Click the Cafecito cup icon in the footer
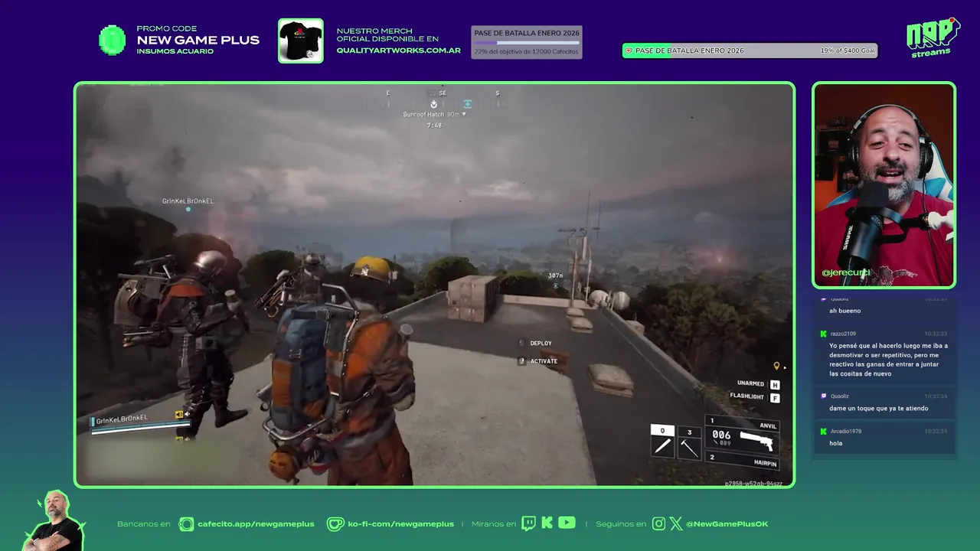The width and height of the screenshot is (980, 551). 186,524
